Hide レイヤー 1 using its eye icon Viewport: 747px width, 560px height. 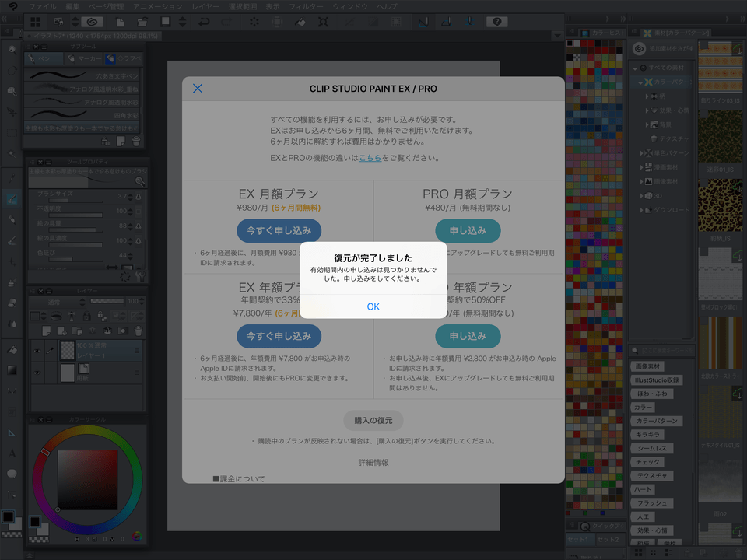tap(37, 351)
